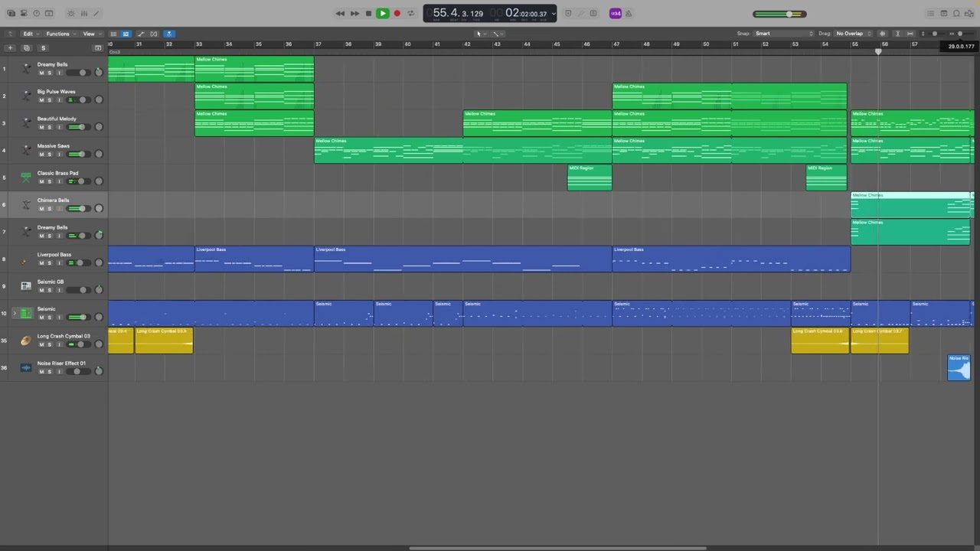Stop playback

pyautogui.click(x=368, y=13)
